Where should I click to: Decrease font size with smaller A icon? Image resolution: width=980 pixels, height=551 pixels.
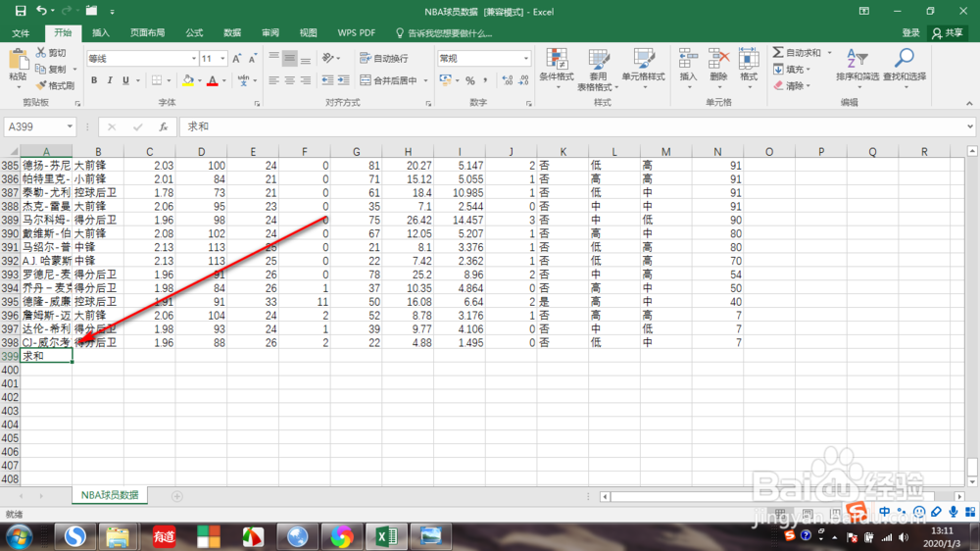click(x=253, y=59)
